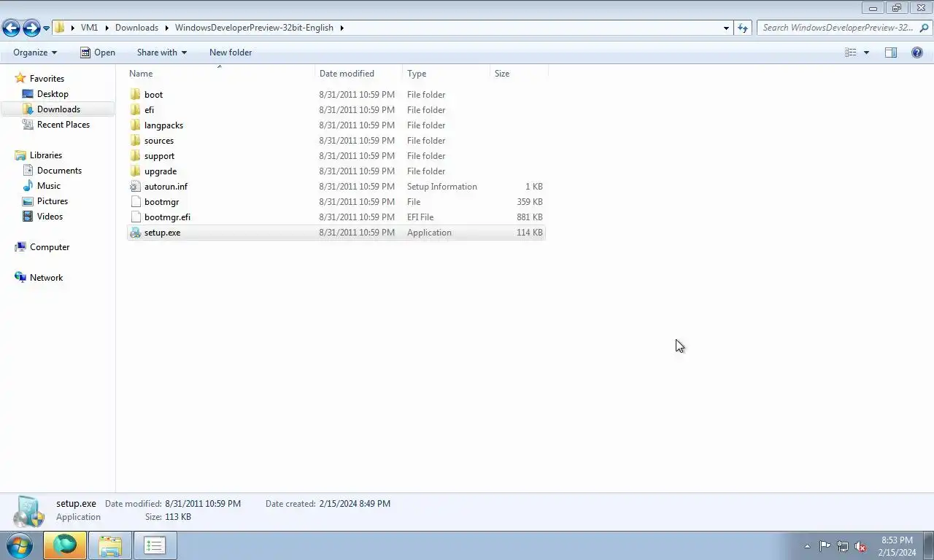Click WindowsDeveloperPreview-32bit-English breadcrumb segment

click(254, 28)
